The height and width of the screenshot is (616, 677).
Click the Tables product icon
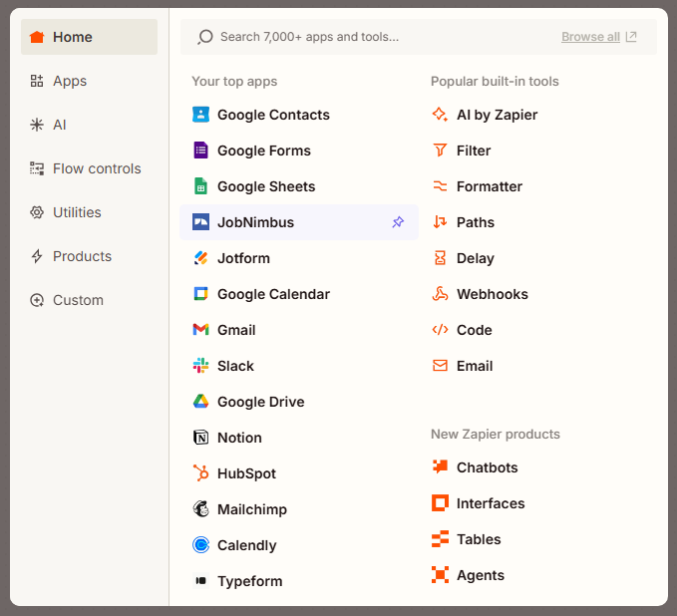[x=440, y=538]
